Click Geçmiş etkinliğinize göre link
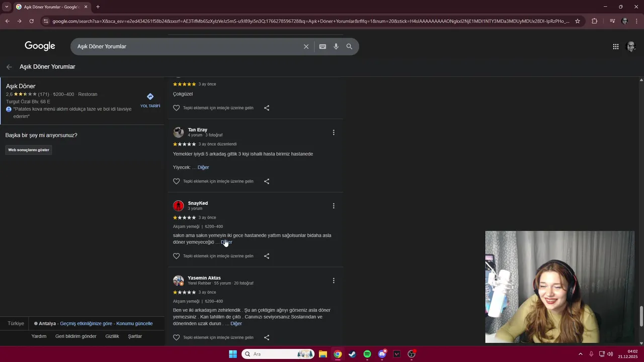 86,323
